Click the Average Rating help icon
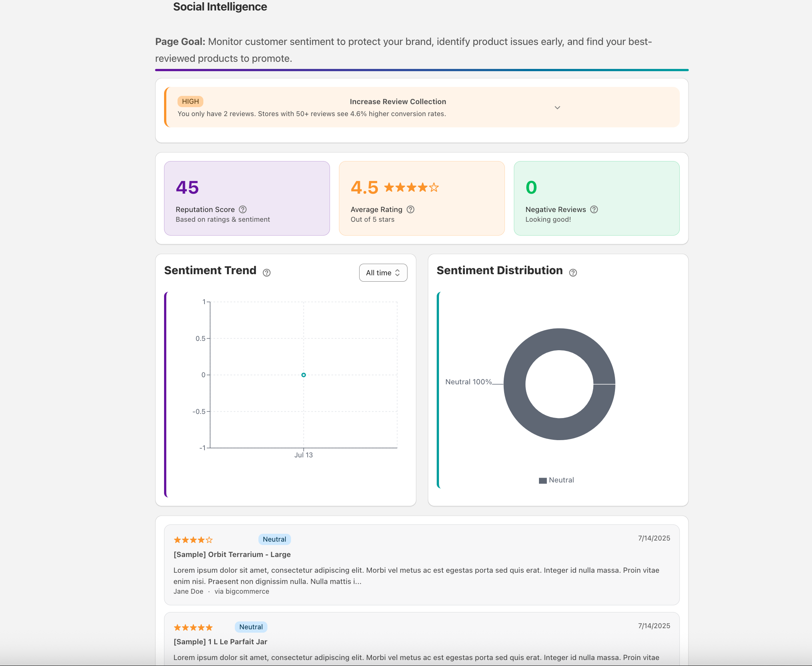The width and height of the screenshot is (812, 666). click(x=410, y=209)
